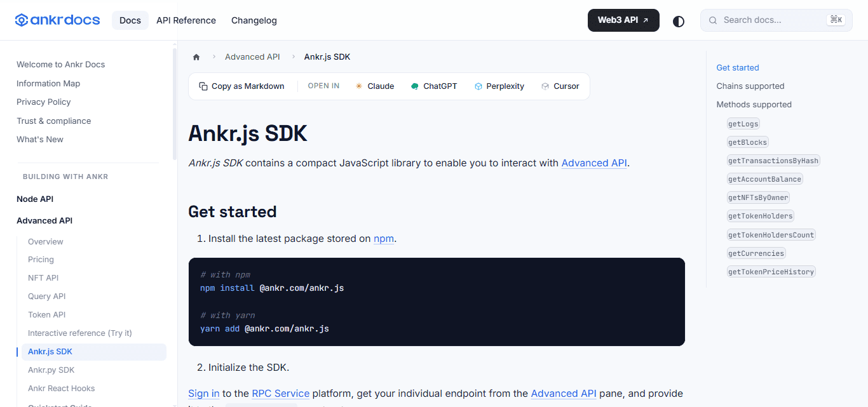Collapse Advanced API sidebar section
The height and width of the screenshot is (407, 868).
(44, 221)
